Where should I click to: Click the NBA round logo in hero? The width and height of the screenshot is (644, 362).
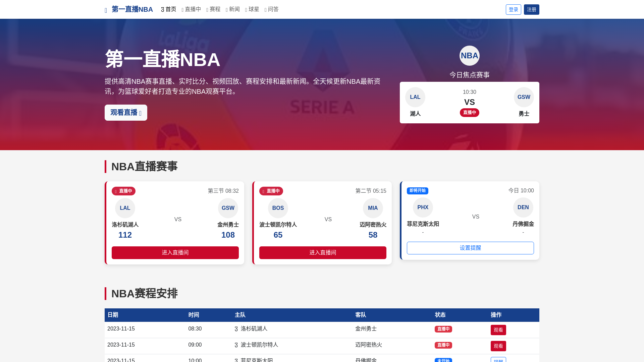tap(470, 56)
